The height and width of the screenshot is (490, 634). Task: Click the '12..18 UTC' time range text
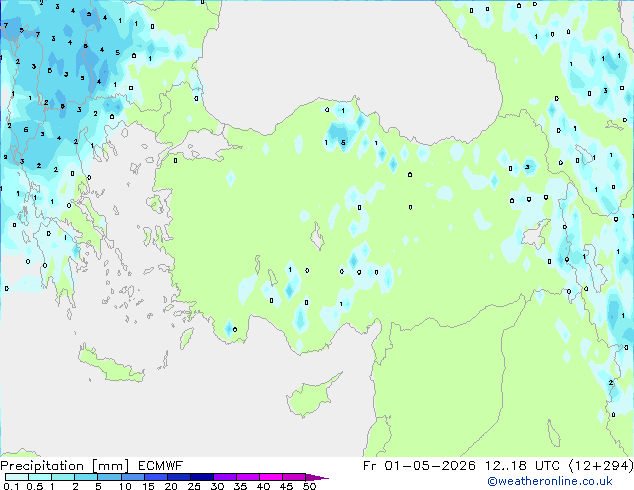(x=522, y=466)
